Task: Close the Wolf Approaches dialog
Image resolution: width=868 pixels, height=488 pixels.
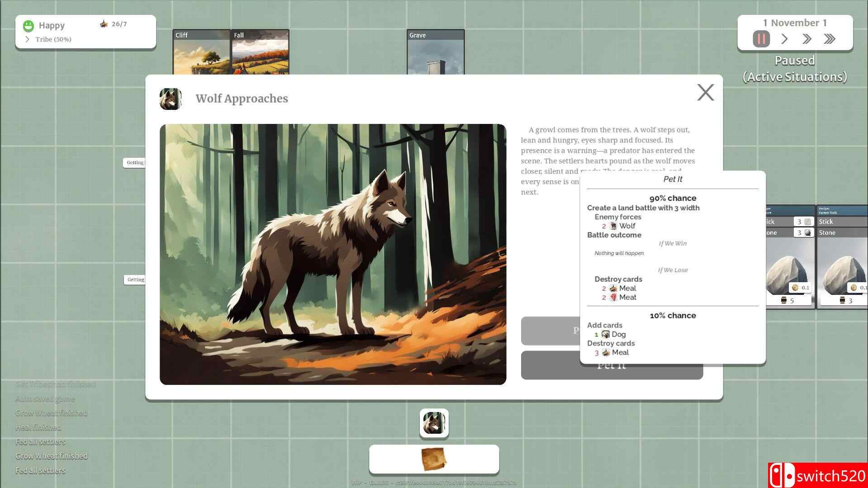Action: click(705, 93)
